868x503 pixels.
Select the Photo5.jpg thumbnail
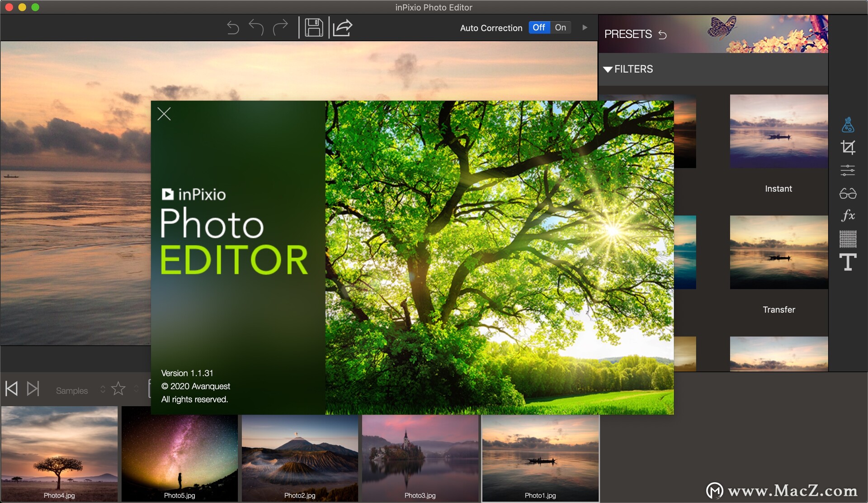tap(179, 454)
